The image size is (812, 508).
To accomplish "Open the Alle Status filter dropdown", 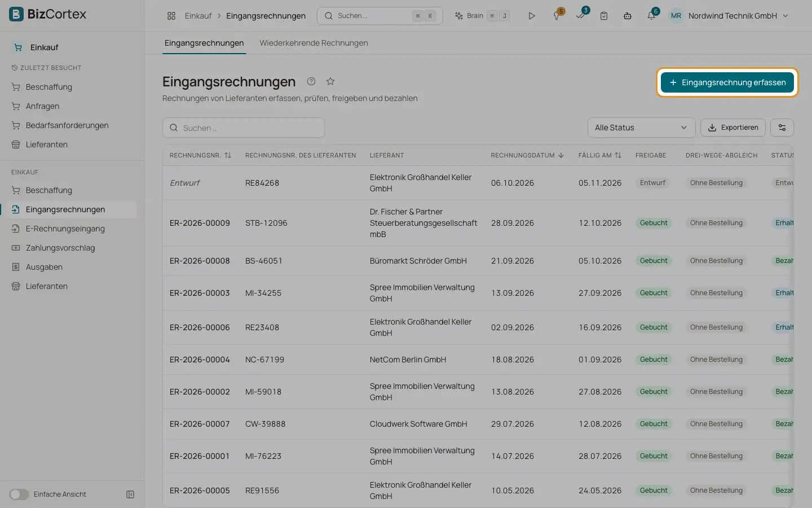I will [x=641, y=128].
